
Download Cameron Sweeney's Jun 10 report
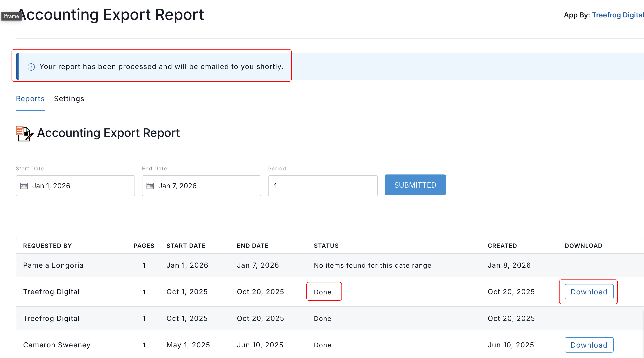[x=589, y=345]
